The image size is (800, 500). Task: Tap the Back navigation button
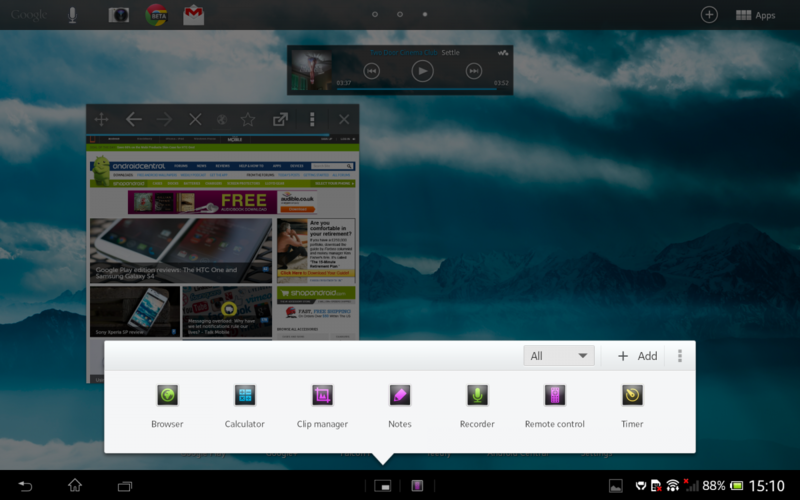point(25,486)
